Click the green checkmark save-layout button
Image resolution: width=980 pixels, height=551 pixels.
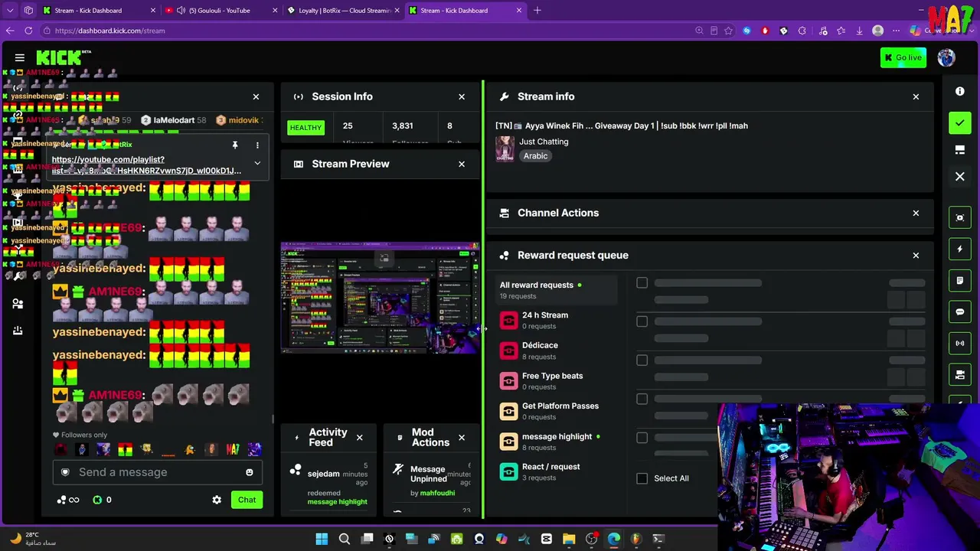(960, 122)
